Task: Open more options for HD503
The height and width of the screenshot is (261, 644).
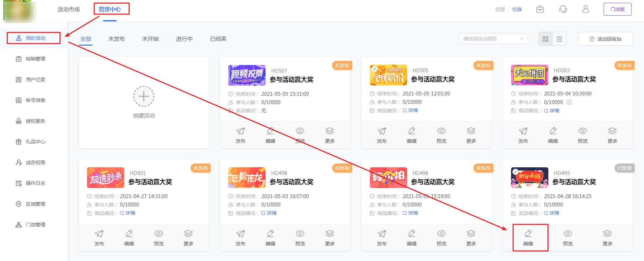Action: (612, 135)
